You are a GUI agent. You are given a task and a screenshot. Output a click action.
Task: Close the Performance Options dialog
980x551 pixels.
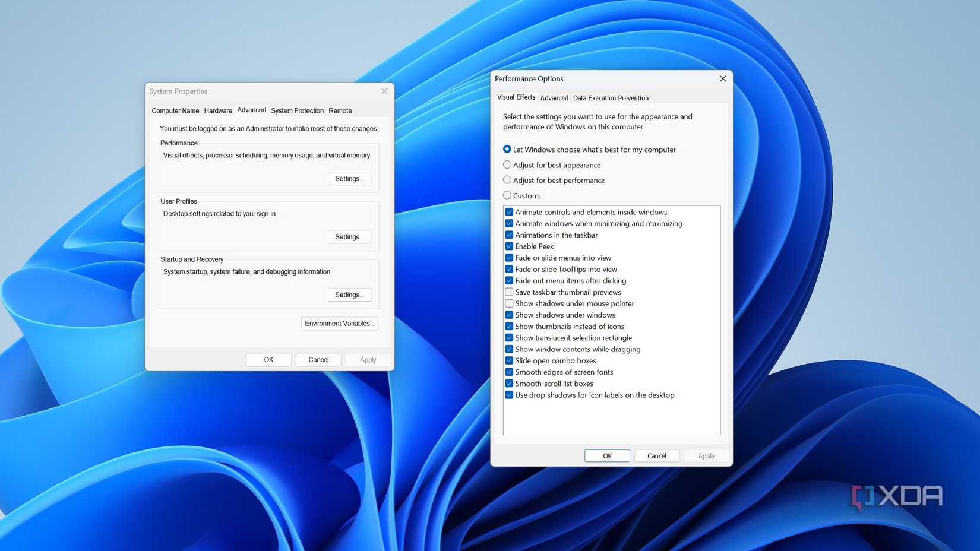pyautogui.click(x=723, y=78)
